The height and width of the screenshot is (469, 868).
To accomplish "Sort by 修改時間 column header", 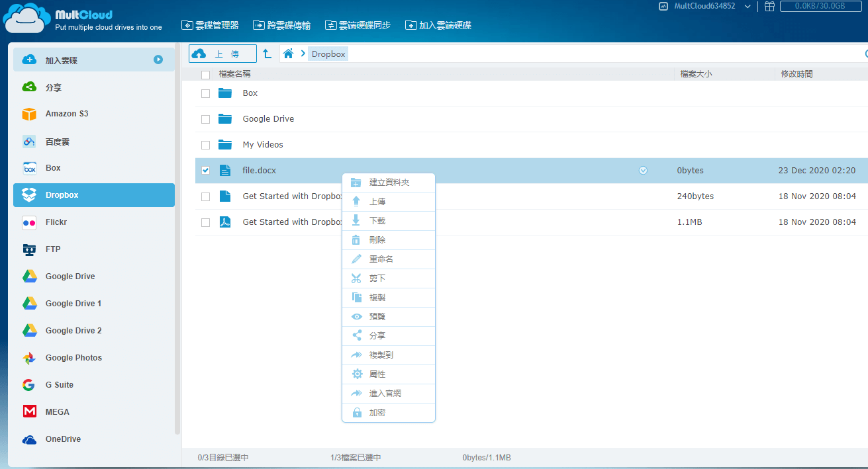I will pos(796,74).
